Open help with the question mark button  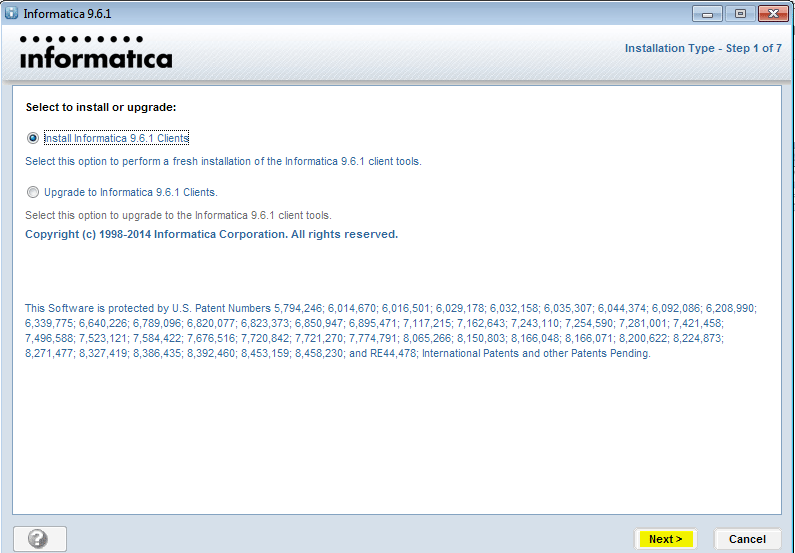tap(40, 539)
